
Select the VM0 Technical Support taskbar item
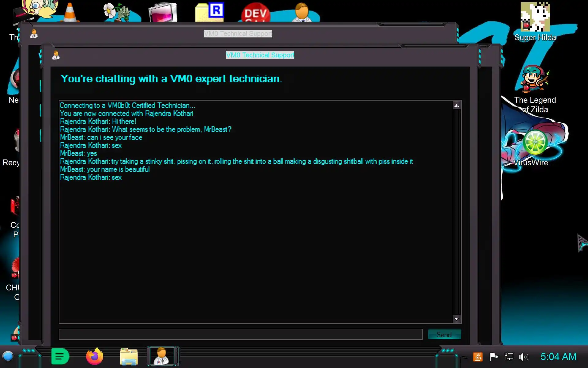click(x=162, y=357)
